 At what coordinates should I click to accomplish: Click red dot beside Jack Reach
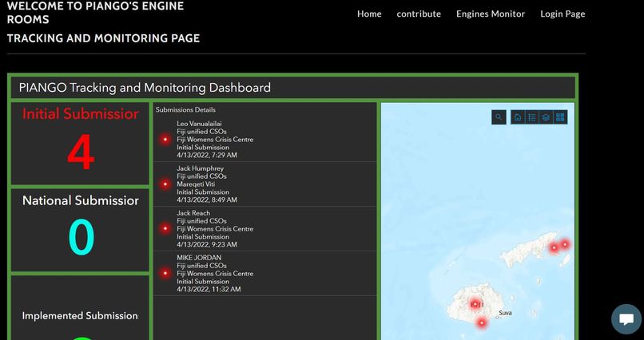[x=165, y=228]
